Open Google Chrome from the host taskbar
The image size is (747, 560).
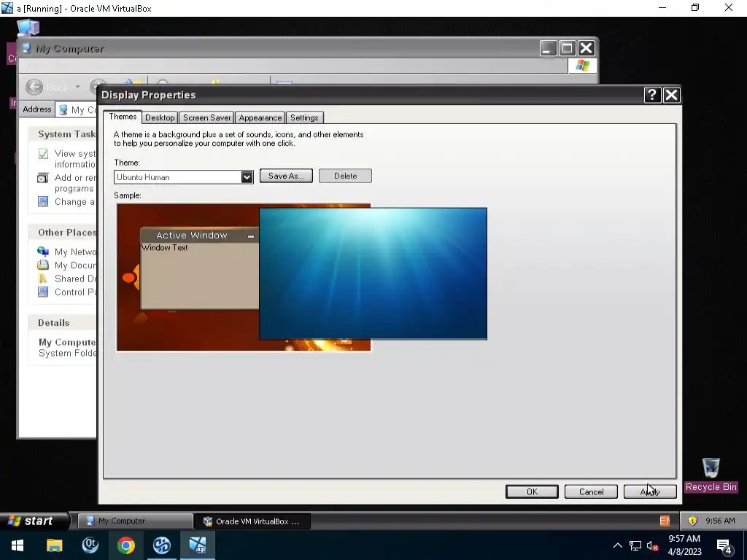[125, 545]
